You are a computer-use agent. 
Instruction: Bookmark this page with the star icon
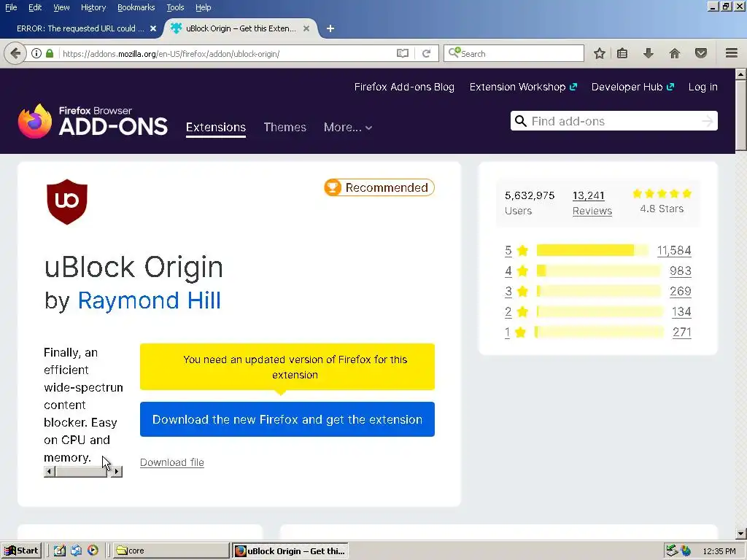[600, 53]
